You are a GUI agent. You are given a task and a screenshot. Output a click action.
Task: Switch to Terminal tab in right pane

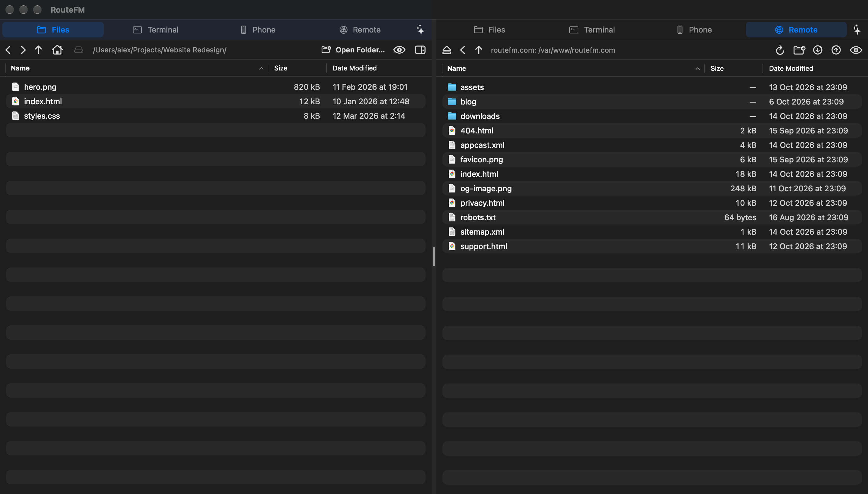click(x=592, y=30)
